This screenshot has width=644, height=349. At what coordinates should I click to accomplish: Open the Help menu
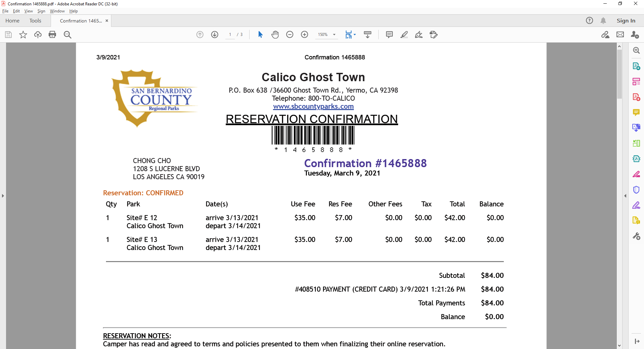[73, 11]
